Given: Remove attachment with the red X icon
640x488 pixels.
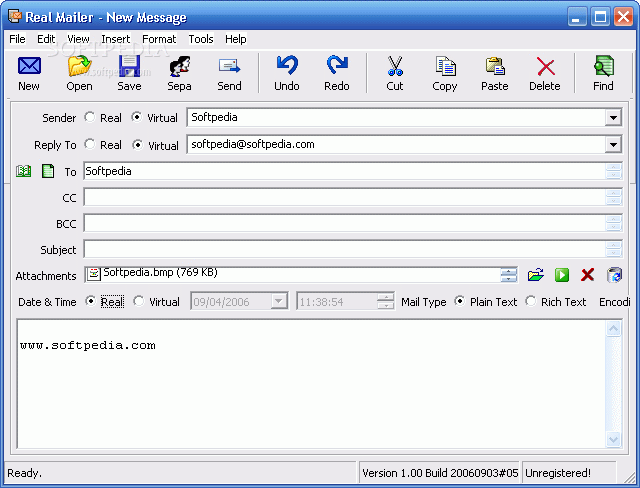Looking at the screenshot, I should [x=587, y=275].
